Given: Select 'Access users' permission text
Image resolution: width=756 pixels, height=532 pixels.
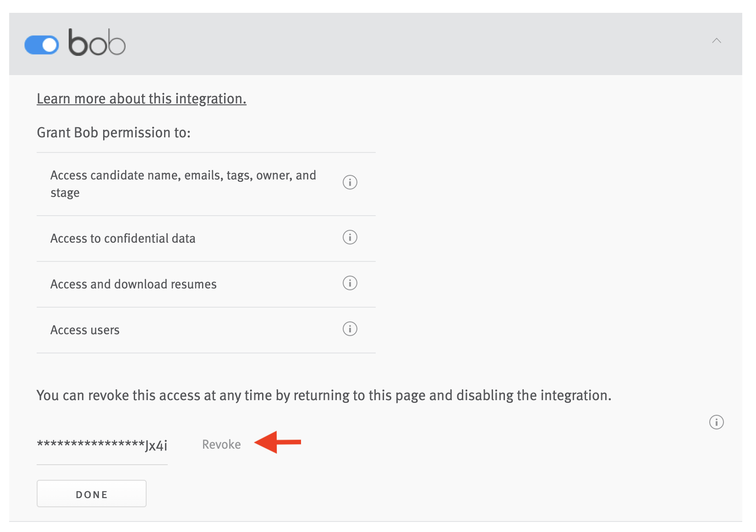Looking at the screenshot, I should [x=85, y=330].
